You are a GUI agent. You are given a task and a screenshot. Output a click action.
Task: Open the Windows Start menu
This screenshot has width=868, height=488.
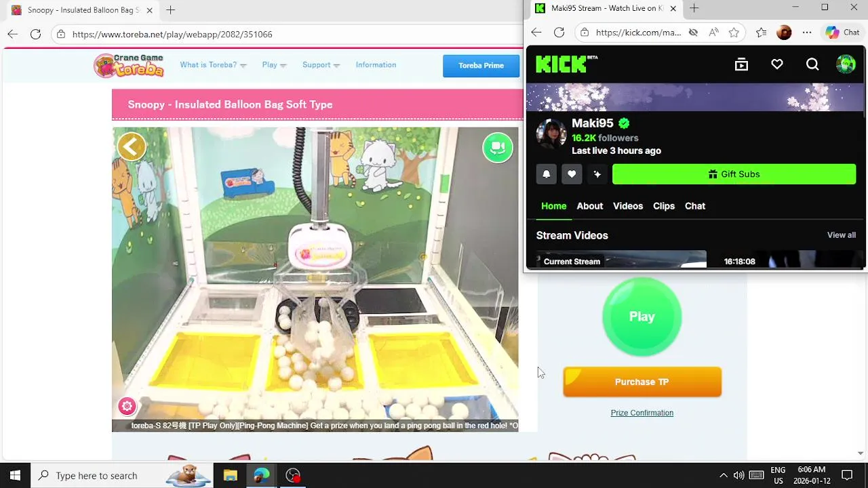15,475
